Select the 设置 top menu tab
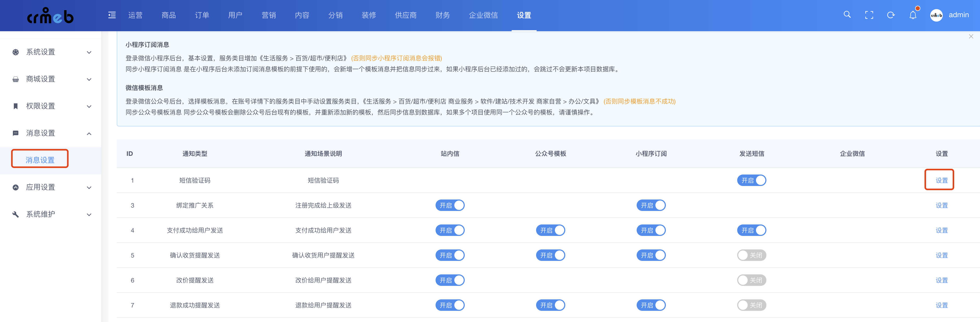 [524, 15]
